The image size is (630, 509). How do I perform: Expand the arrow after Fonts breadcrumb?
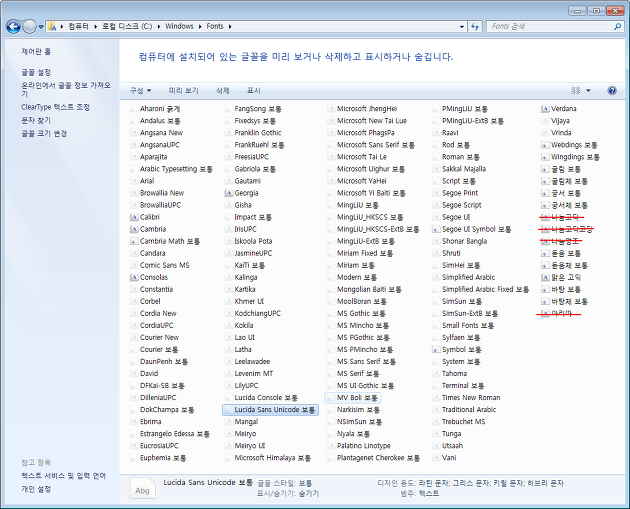coord(230,27)
